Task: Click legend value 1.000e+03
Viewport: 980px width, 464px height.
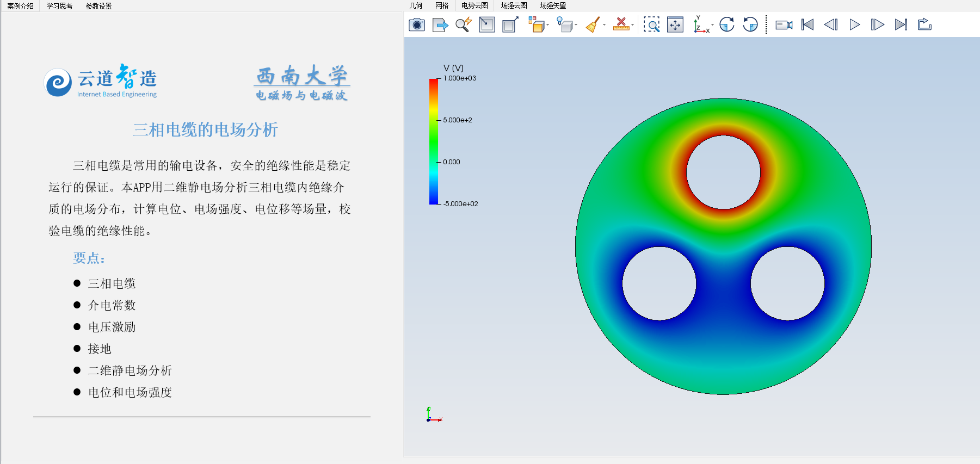Action: pos(460,78)
